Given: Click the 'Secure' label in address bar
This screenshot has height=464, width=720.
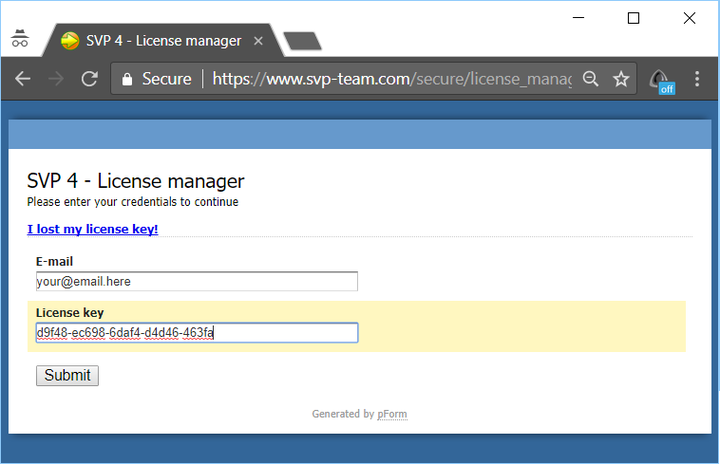Looking at the screenshot, I should coord(167,79).
